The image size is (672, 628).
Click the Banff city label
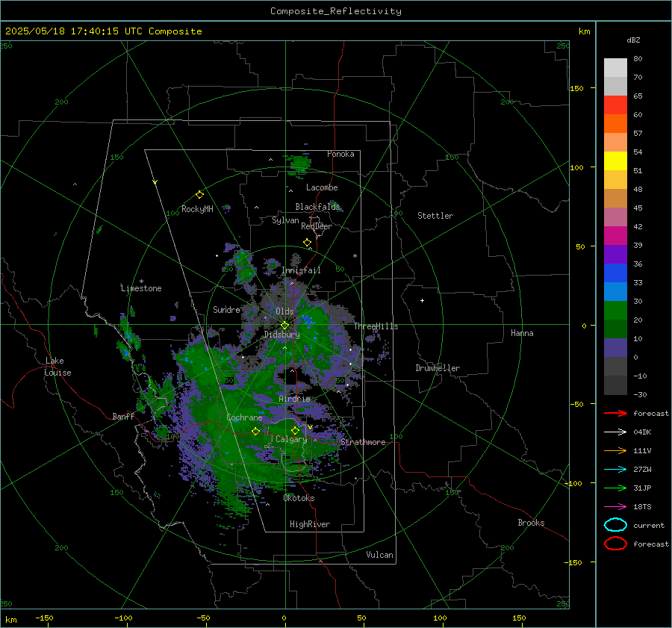[123, 416]
